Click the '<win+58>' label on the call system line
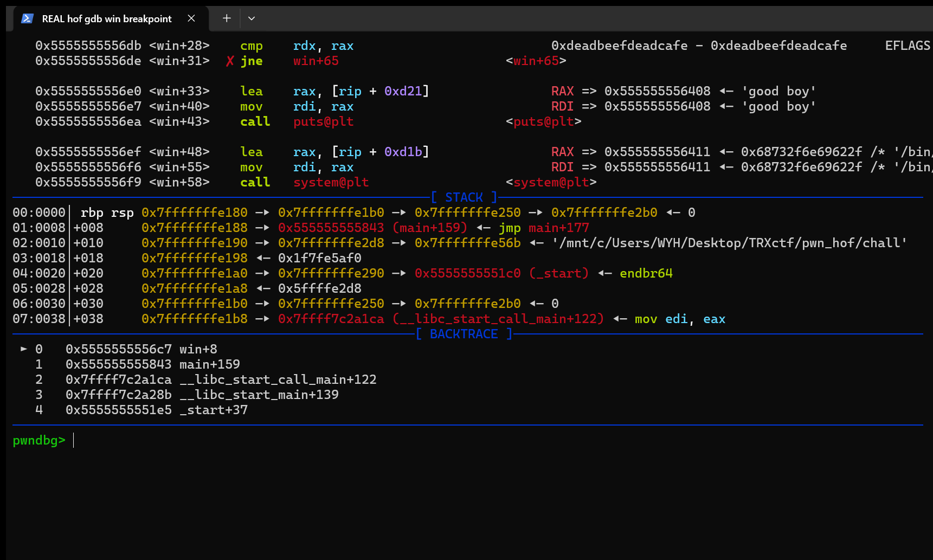The image size is (933, 560). point(179,183)
